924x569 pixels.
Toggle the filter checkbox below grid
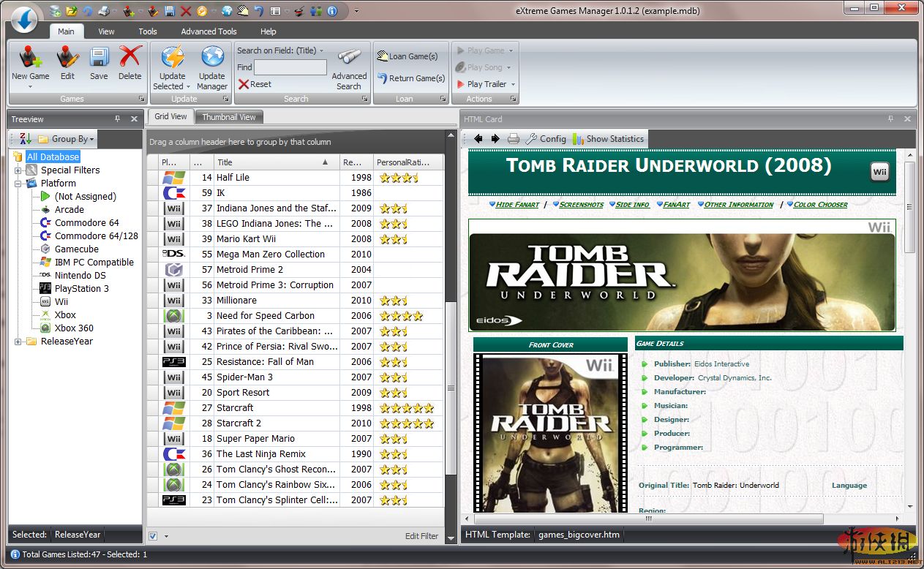point(153,536)
